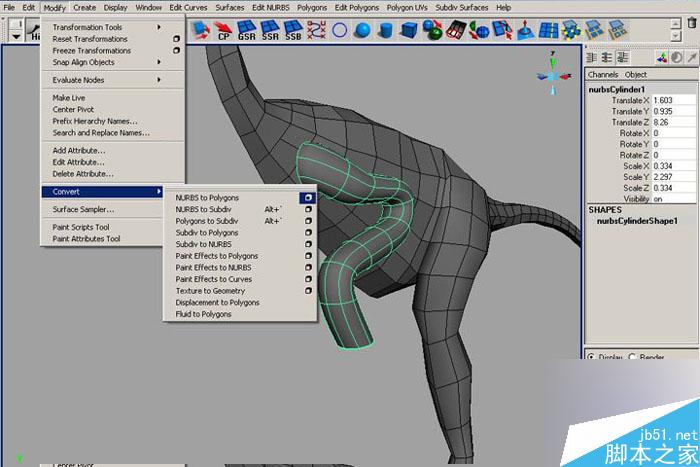Open option box for Polygons to Subdiv
The image size is (700, 467).
(308, 221)
